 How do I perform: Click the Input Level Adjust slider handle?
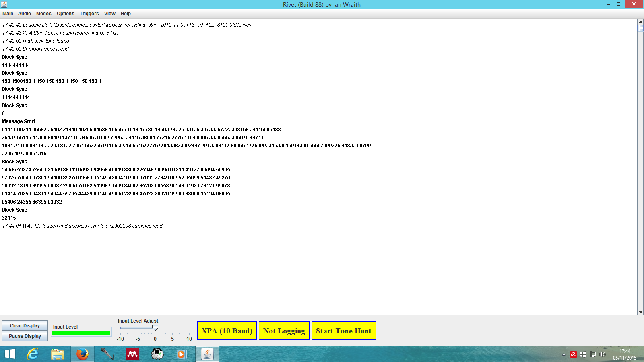pyautogui.click(x=155, y=328)
